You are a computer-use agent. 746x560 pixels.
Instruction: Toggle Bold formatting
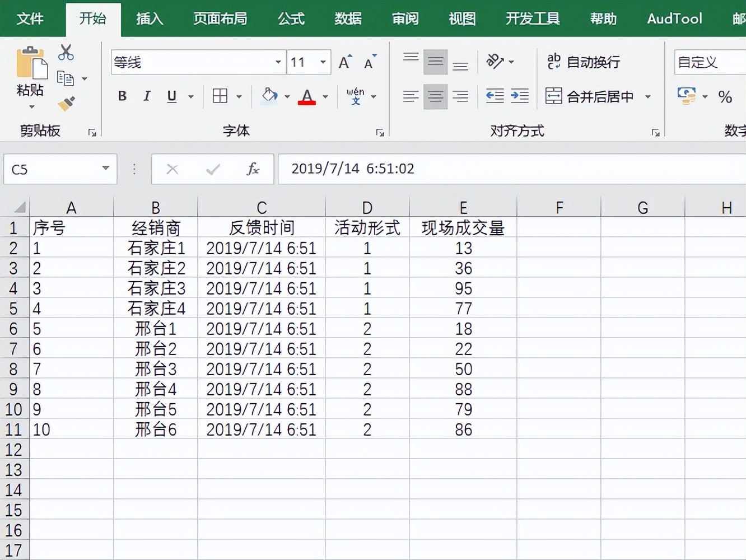click(x=122, y=96)
